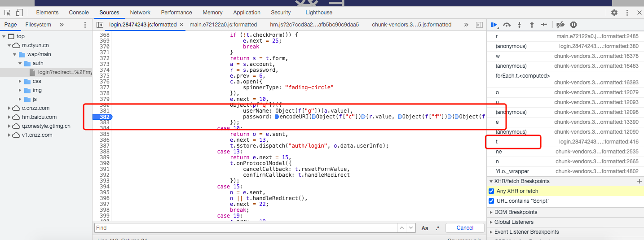Open the Network panel
Screen dimensions: 644x240
tap(140, 13)
